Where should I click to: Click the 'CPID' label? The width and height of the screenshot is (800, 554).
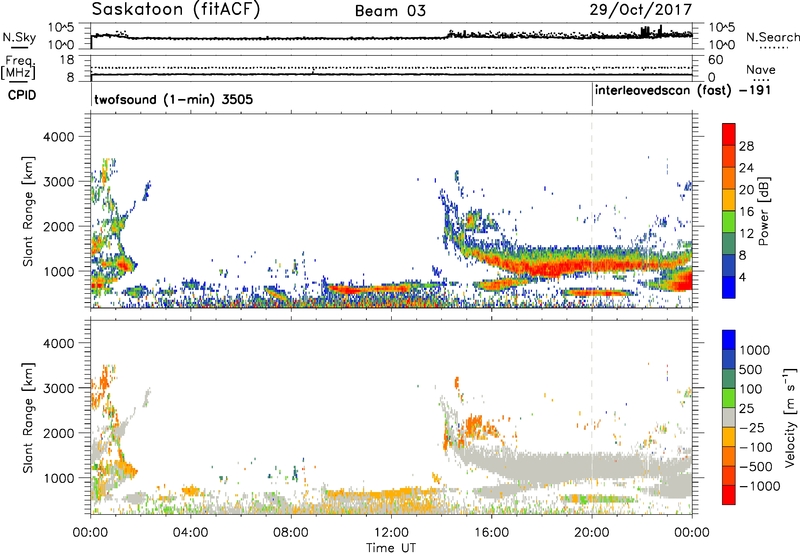pyautogui.click(x=22, y=95)
